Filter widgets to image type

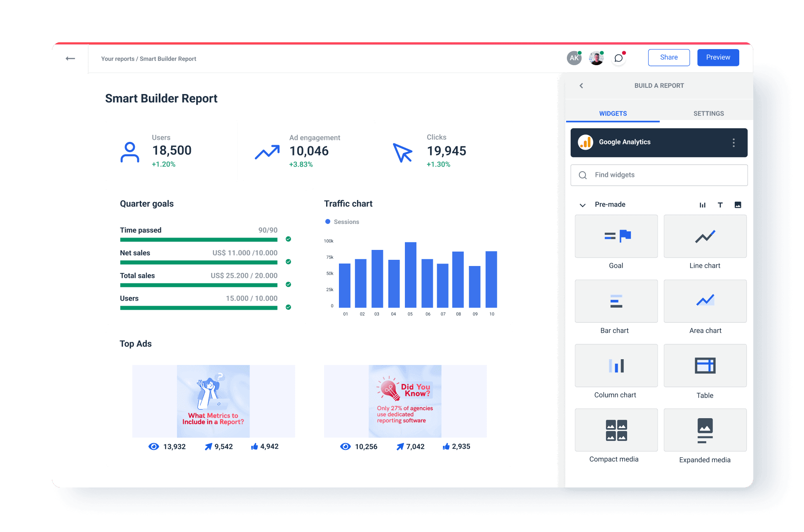tap(738, 205)
